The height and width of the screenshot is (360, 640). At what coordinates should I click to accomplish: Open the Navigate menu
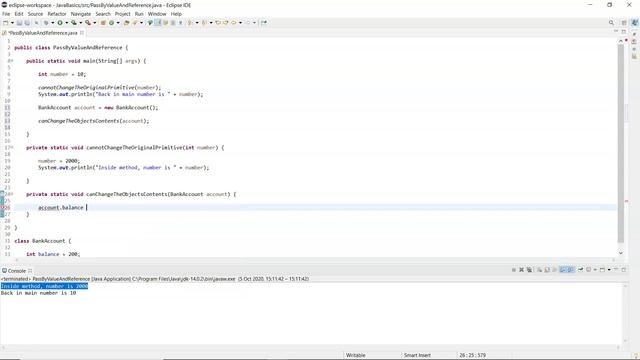[x=81, y=14]
